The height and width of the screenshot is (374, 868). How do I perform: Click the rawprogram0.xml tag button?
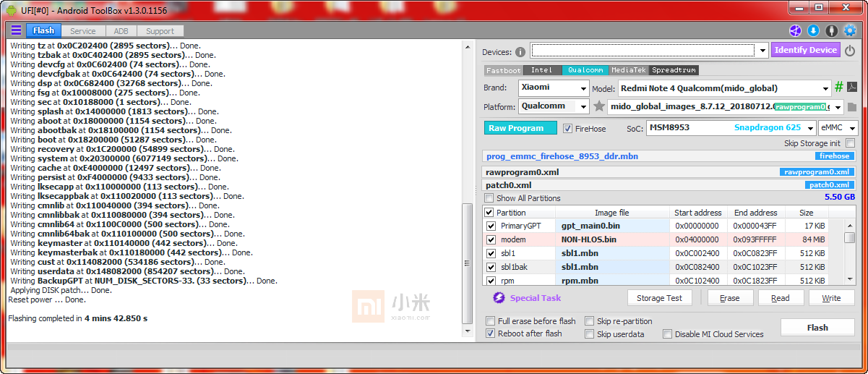817,172
